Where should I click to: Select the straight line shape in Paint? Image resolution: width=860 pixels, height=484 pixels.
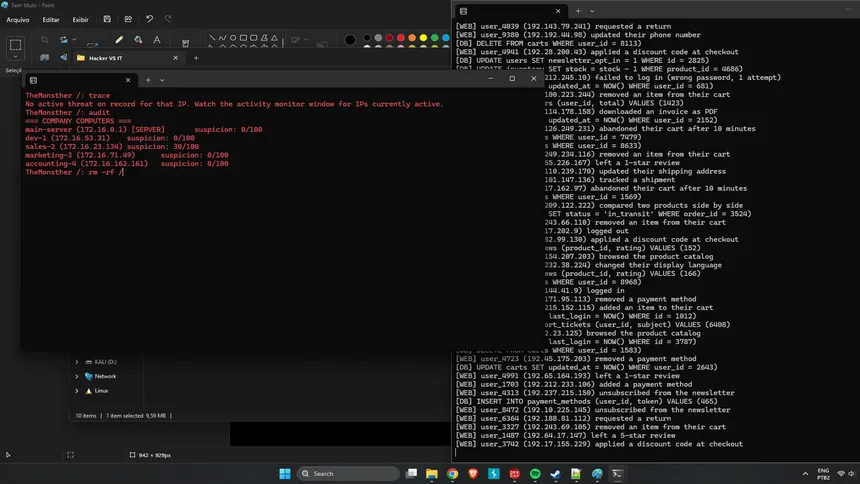(212, 38)
